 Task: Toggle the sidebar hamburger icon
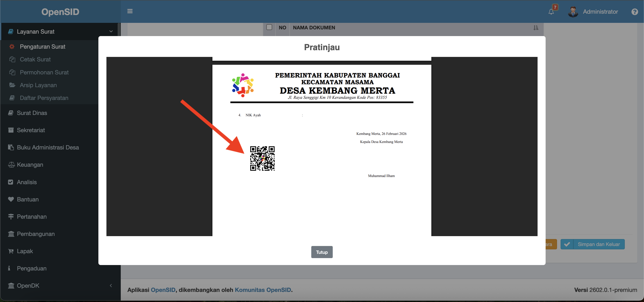[130, 11]
